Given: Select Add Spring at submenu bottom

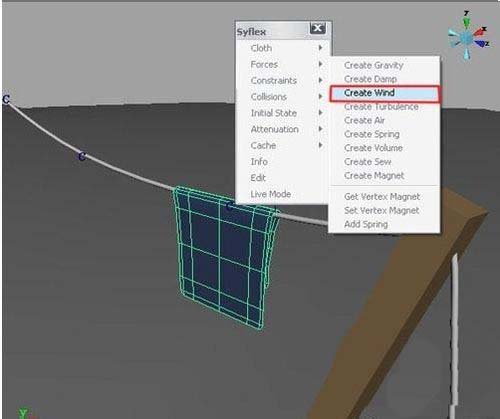Looking at the screenshot, I should 366,224.
